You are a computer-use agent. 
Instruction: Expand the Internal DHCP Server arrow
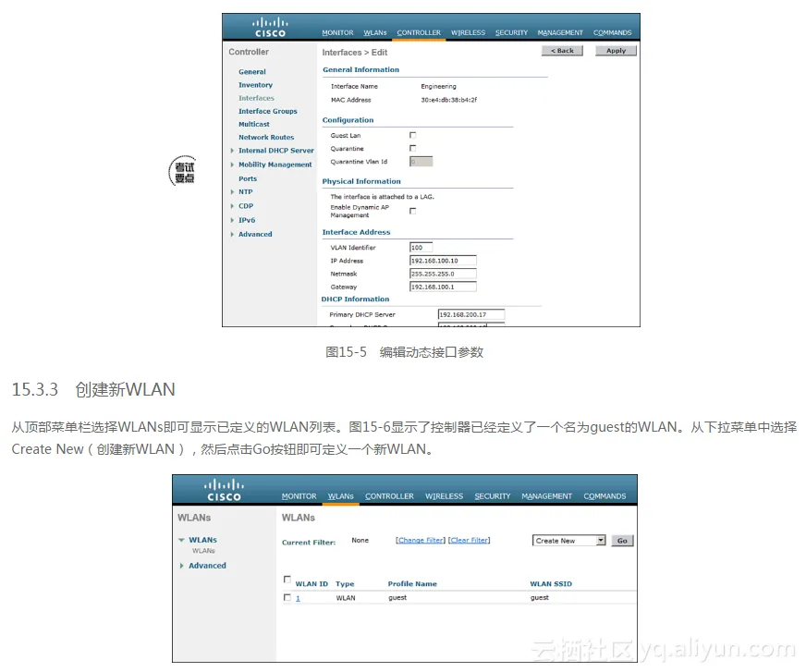(x=232, y=151)
